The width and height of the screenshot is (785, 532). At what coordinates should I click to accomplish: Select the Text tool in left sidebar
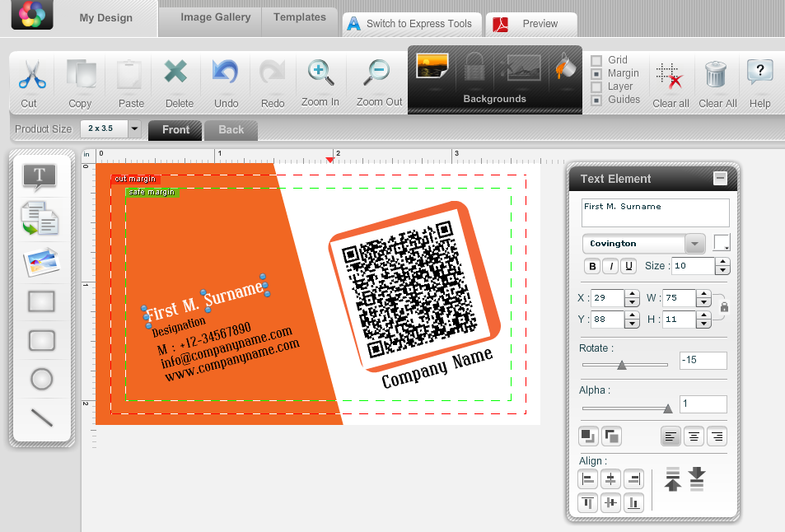[x=40, y=175]
